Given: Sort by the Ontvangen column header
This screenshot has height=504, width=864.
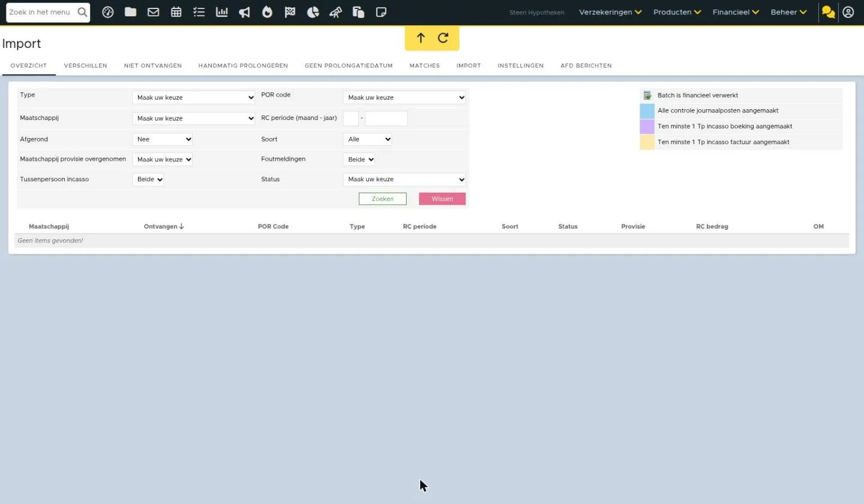Looking at the screenshot, I should [x=164, y=226].
